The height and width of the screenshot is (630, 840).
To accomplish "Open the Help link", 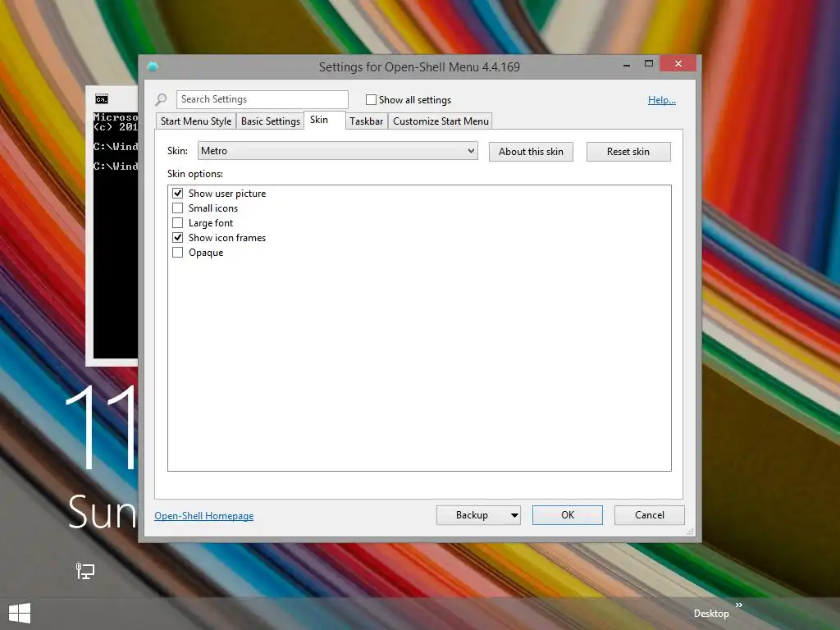I will tap(662, 100).
